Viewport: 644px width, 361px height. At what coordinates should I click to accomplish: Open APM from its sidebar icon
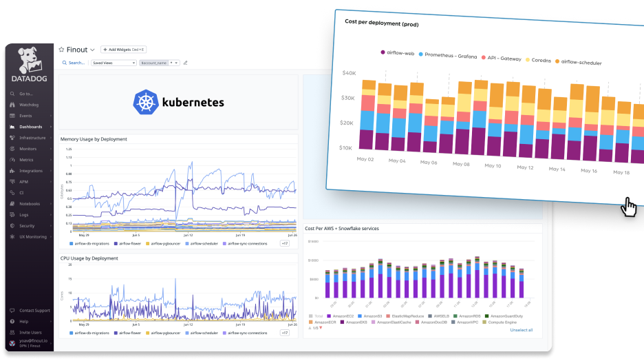point(12,182)
